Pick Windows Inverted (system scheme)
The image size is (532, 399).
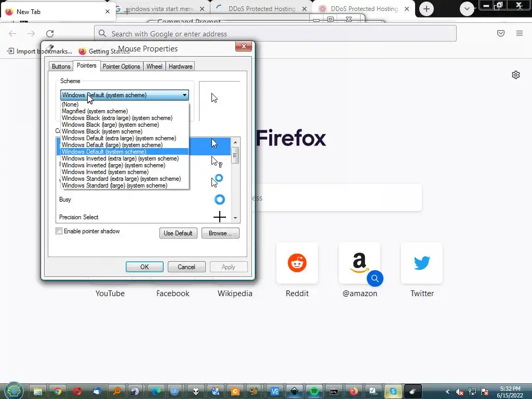[125, 172]
